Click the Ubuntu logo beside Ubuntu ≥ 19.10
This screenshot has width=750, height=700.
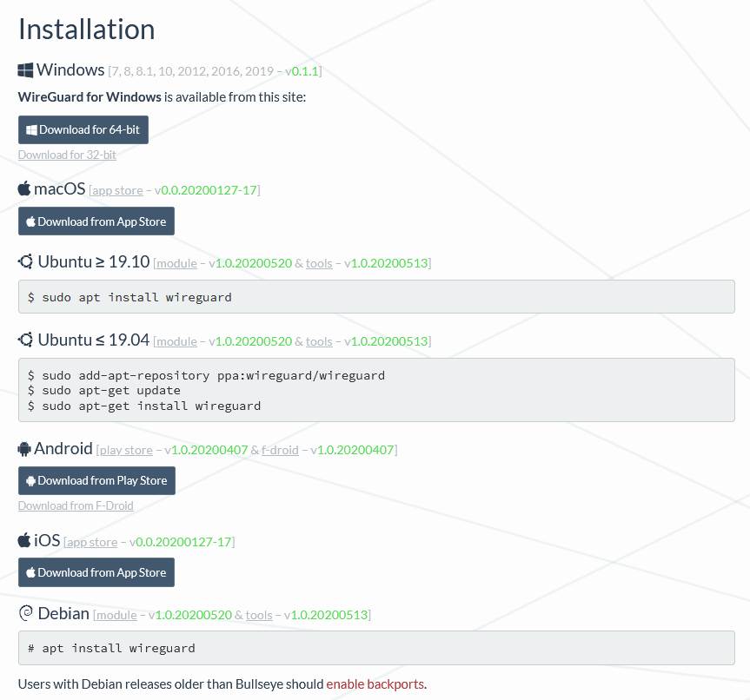[x=26, y=261]
